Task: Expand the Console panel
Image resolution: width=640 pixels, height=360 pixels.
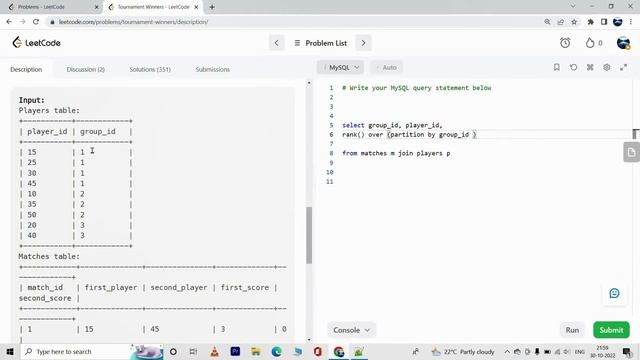Action: 351,330
